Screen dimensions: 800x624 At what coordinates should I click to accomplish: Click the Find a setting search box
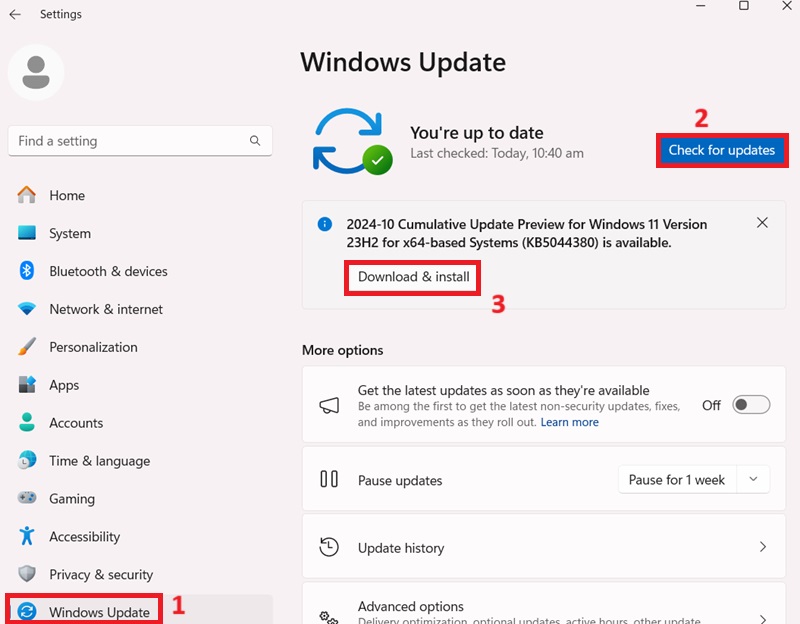pyautogui.click(x=140, y=141)
